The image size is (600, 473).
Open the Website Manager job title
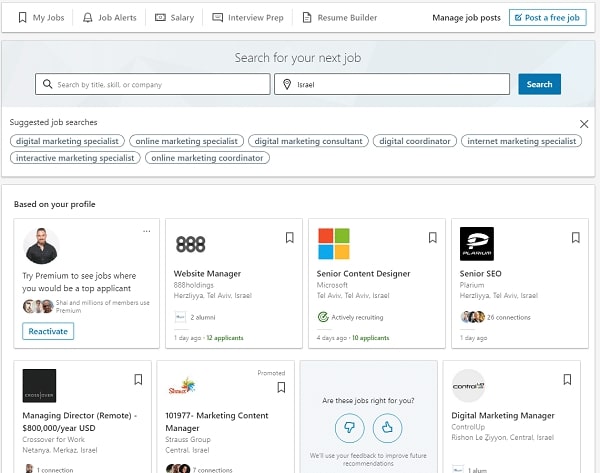(207, 274)
